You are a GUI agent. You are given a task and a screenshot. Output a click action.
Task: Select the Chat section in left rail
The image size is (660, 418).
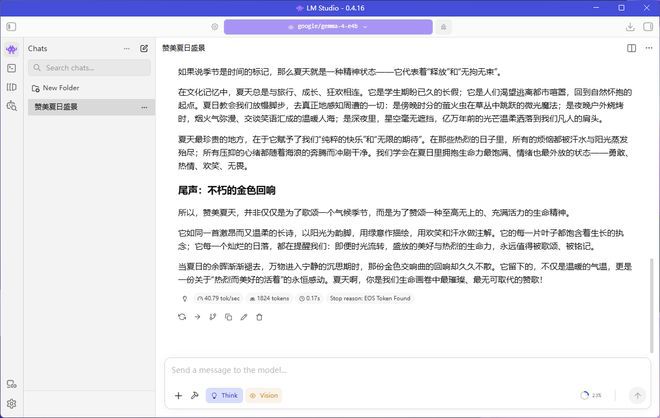click(x=12, y=49)
